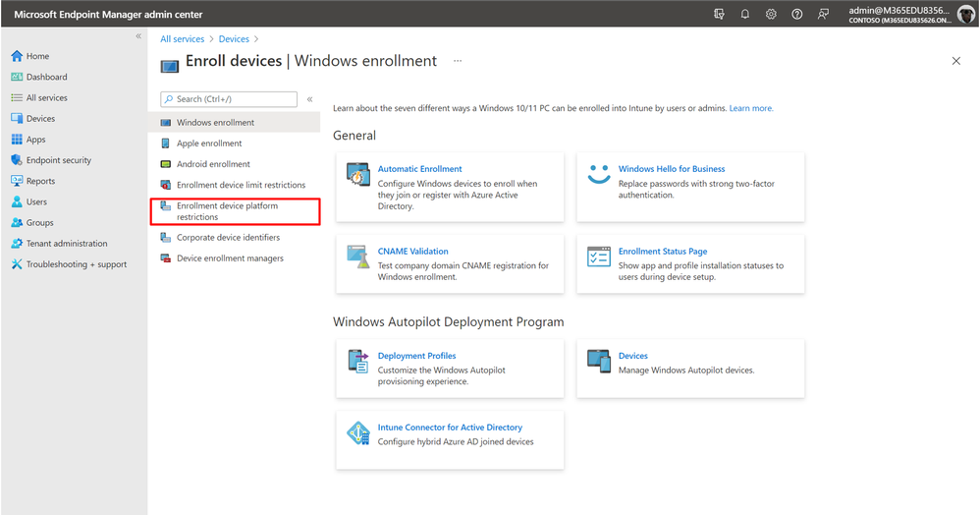
Task: Open Corporate device identifiers
Action: click(235, 237)
